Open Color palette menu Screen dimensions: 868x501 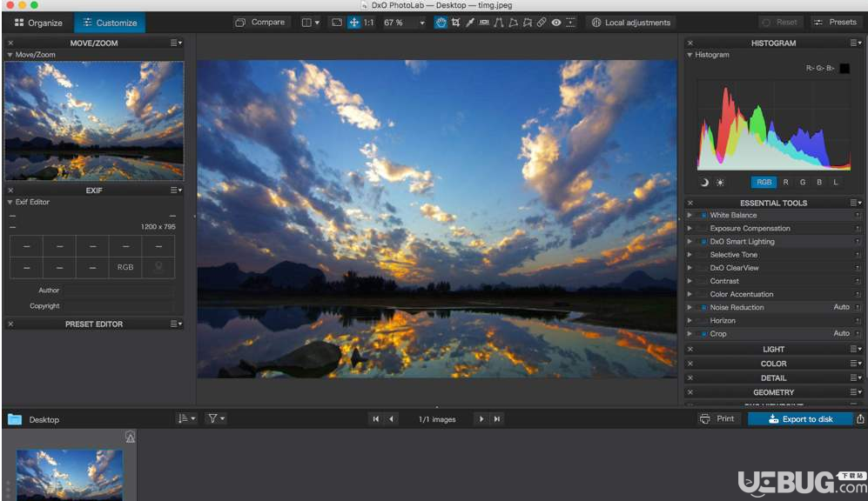(856, 364)
